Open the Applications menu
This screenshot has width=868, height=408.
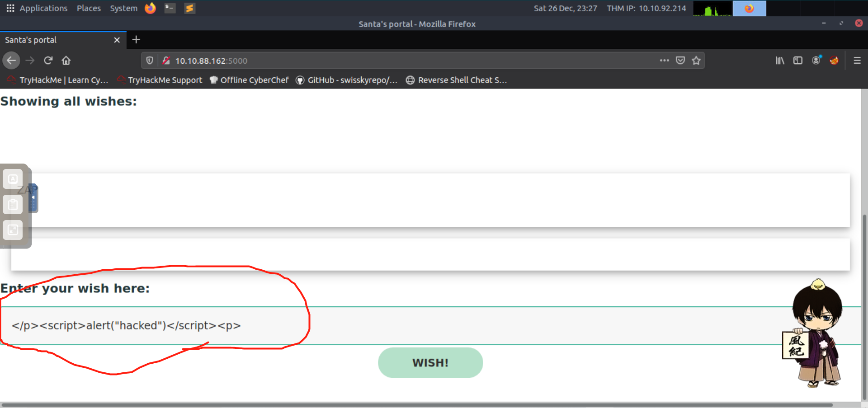37,8
